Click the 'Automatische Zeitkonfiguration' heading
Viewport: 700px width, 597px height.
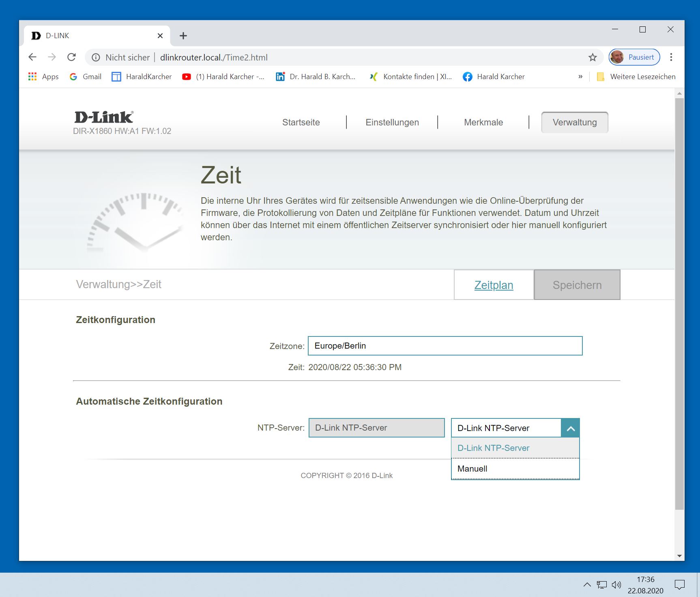(x=149, y=401)
